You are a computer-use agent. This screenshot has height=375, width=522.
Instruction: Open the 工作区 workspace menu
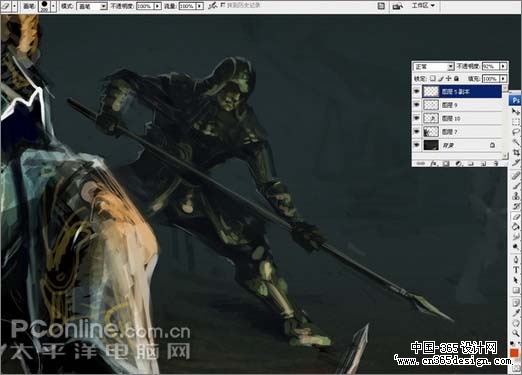423,6
